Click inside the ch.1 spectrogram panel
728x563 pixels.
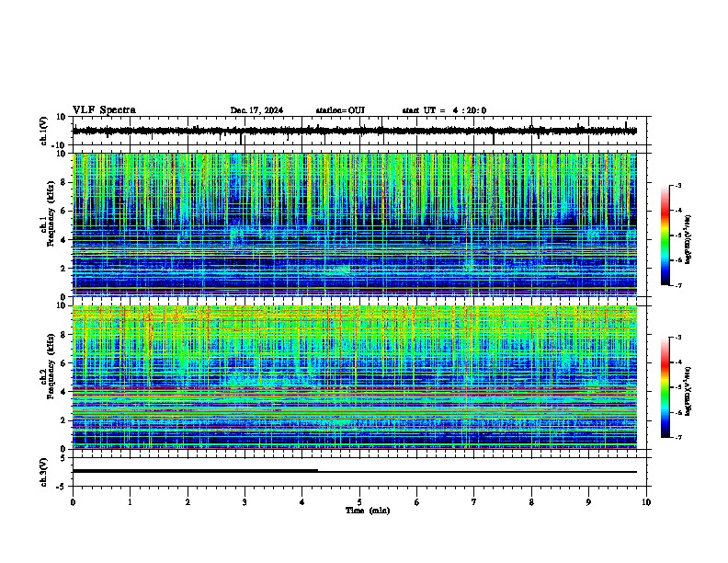pos(354,224)
